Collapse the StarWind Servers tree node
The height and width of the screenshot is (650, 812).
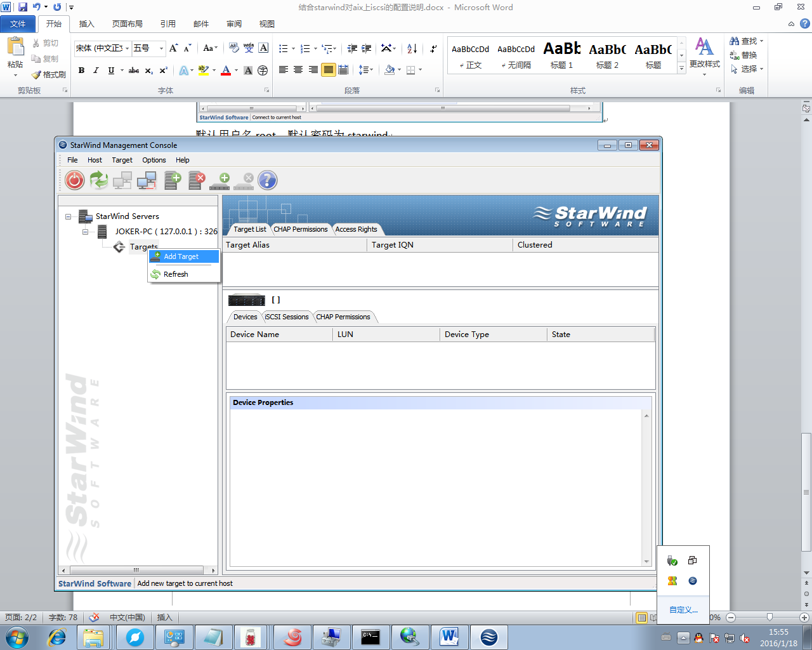(x=68, y=216)
